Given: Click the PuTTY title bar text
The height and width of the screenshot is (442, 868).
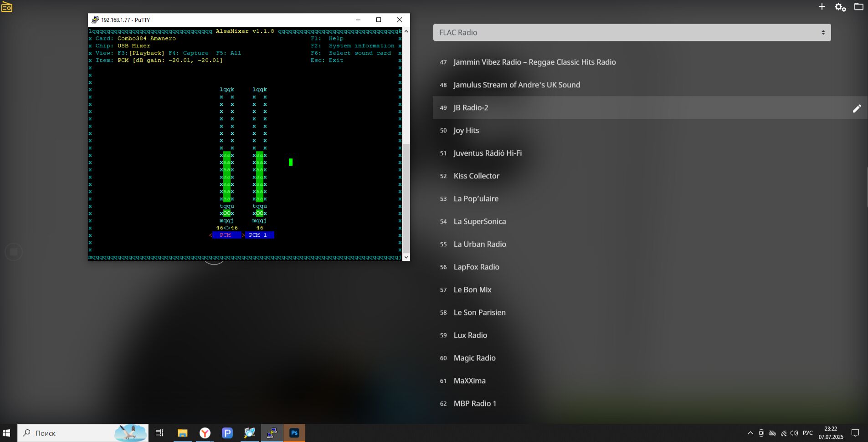Looking at the screenshot, I should pos(125,20).
